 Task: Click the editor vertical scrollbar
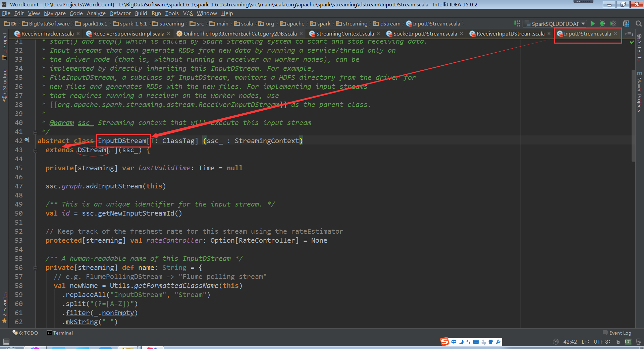coord(633,116)
